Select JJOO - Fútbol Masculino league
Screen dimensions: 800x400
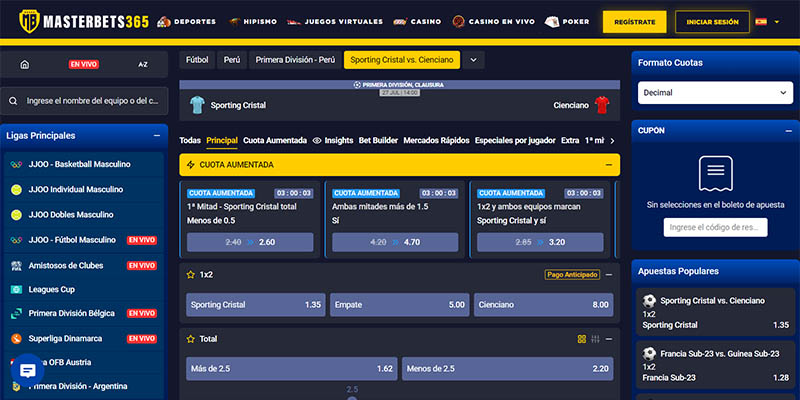(x=84, y=240)
